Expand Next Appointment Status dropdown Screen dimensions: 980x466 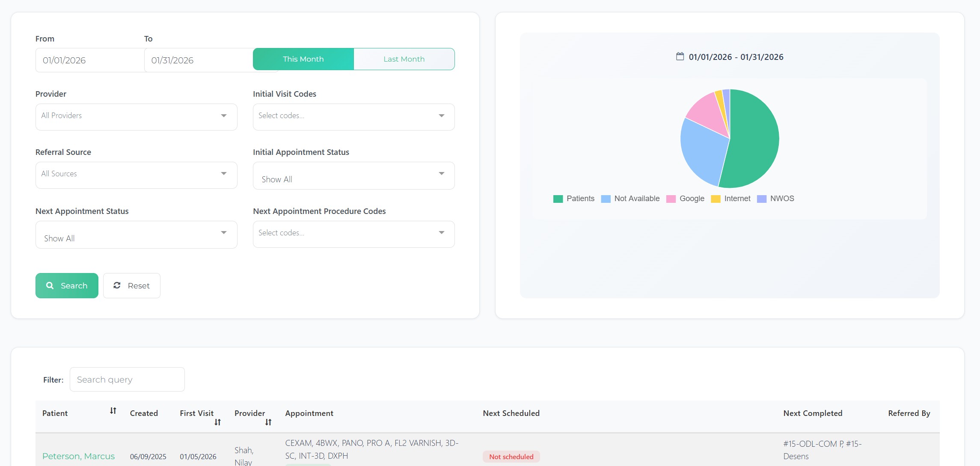pos(136,234)
